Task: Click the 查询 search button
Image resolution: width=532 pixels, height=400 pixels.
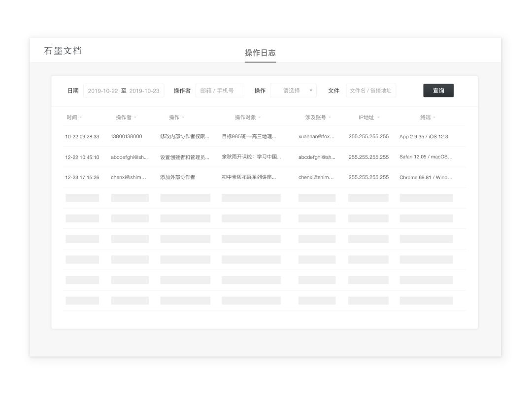Action: [438, 91]
